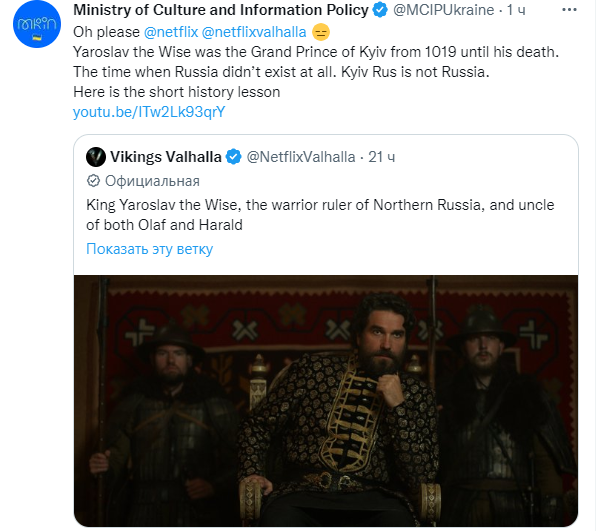Click the three-dot more options icon

point(569,10)
